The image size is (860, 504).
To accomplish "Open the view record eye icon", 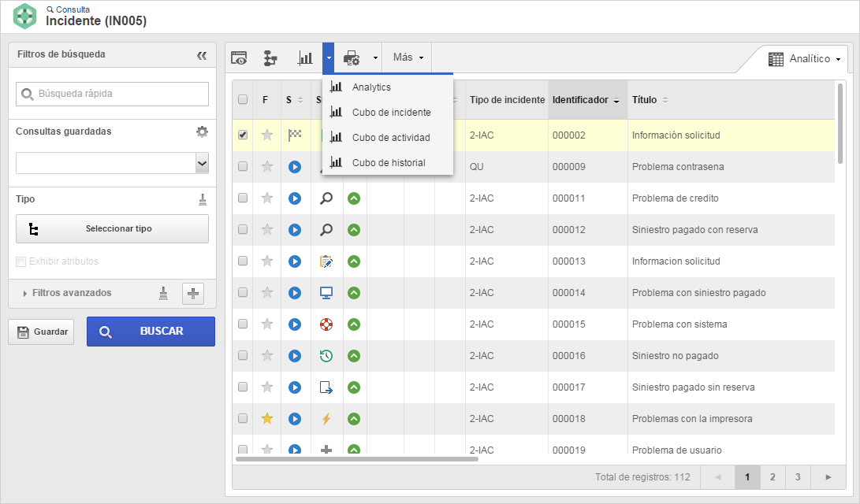I will point(239,57).
